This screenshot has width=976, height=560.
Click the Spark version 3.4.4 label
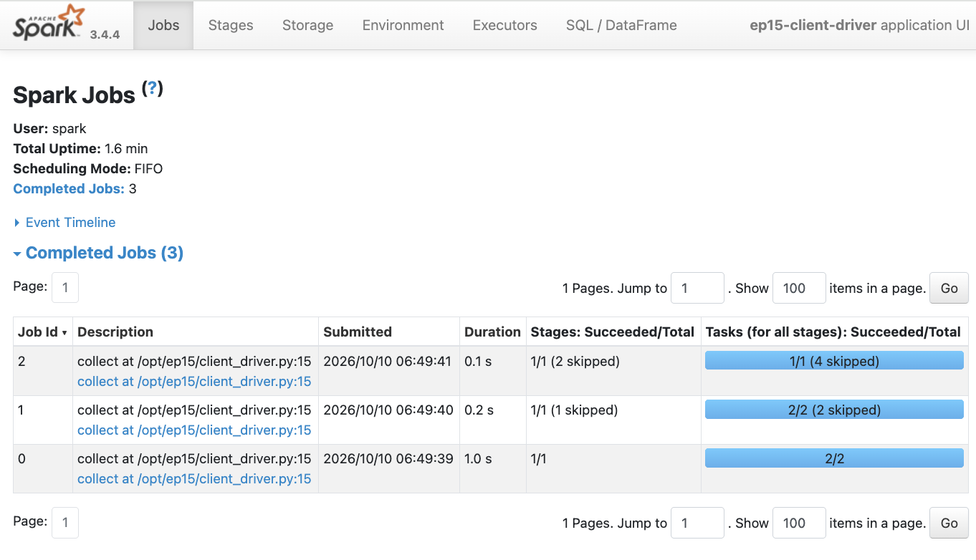[x=105, y=34]
